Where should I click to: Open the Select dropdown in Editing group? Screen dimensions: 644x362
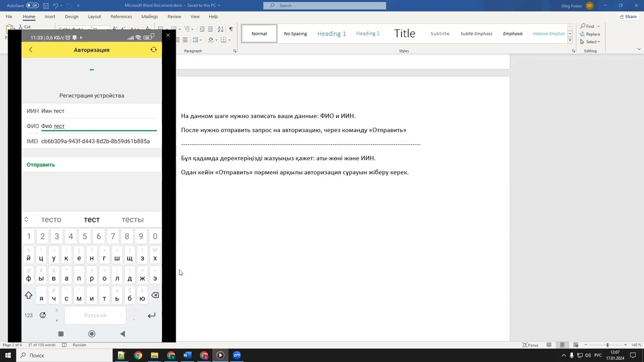click(x=590, y=42)
